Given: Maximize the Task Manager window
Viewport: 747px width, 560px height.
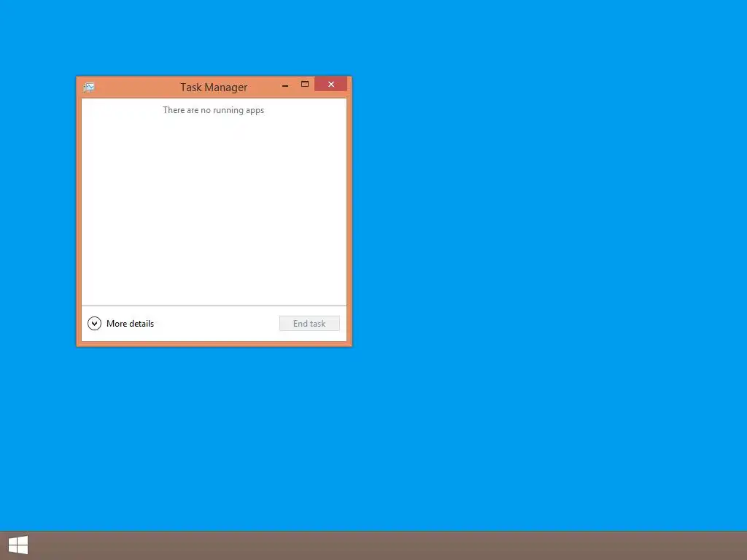Looking at the screenshot, I should 305,85.
